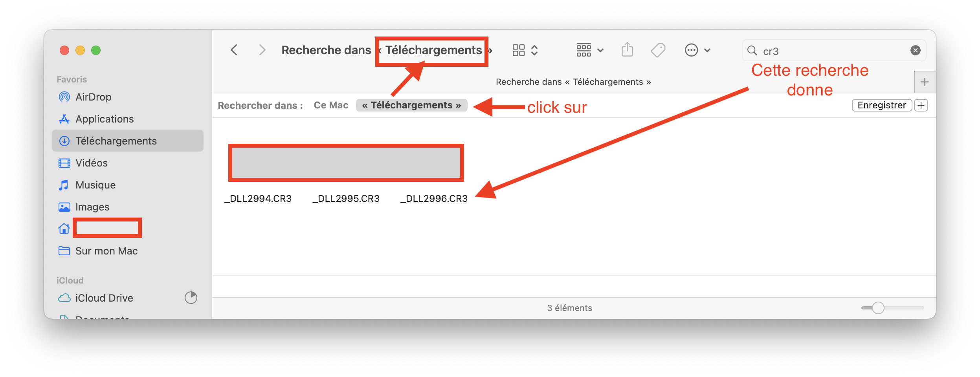Open the icon view switcher dropdown
Image resolution: width=980 pixels, height=377 pixels.
[x=525, y=50]
